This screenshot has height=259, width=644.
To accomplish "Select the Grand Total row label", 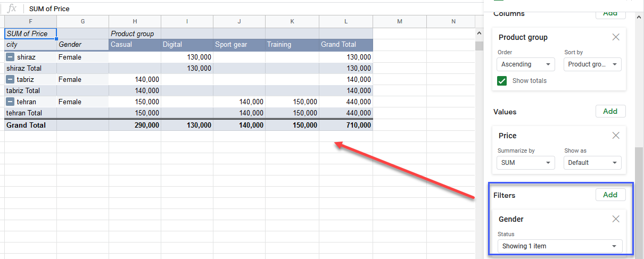I will point(30,125).
